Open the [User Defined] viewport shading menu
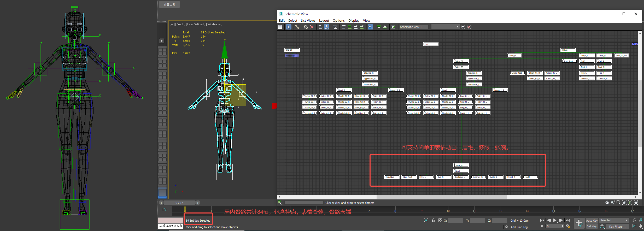 point(196,24)
